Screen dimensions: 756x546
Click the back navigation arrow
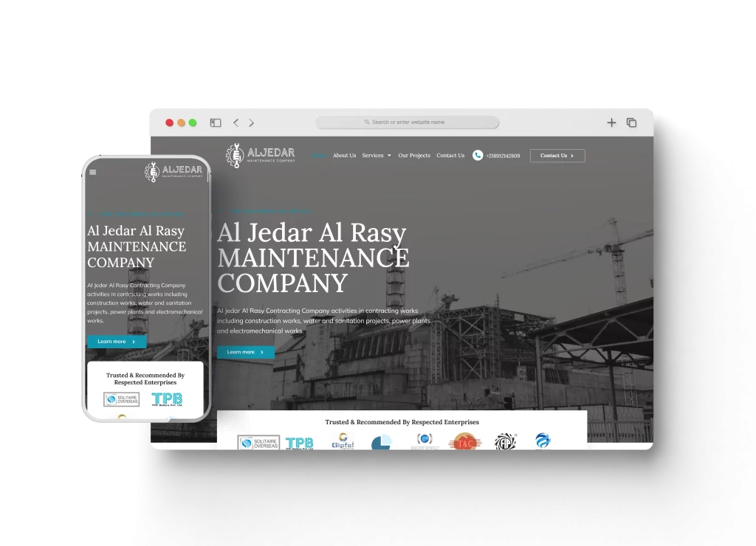point(236,122)
